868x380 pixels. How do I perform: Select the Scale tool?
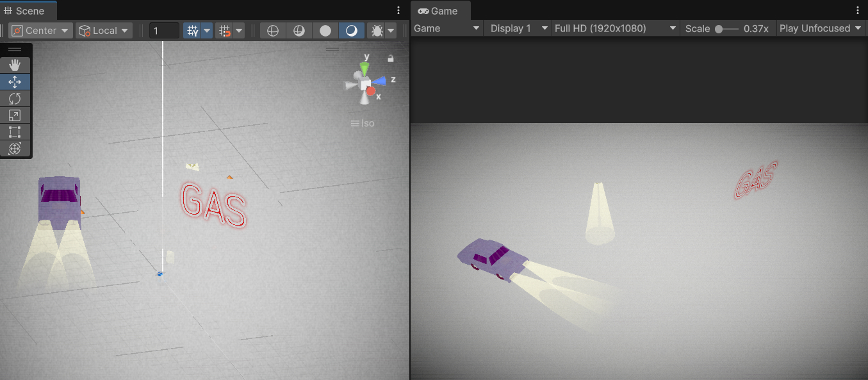click(x=15, y=115)
